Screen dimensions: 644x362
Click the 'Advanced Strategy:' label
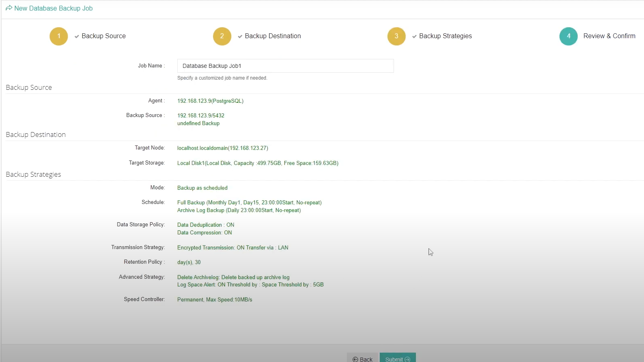coord(142,277)
